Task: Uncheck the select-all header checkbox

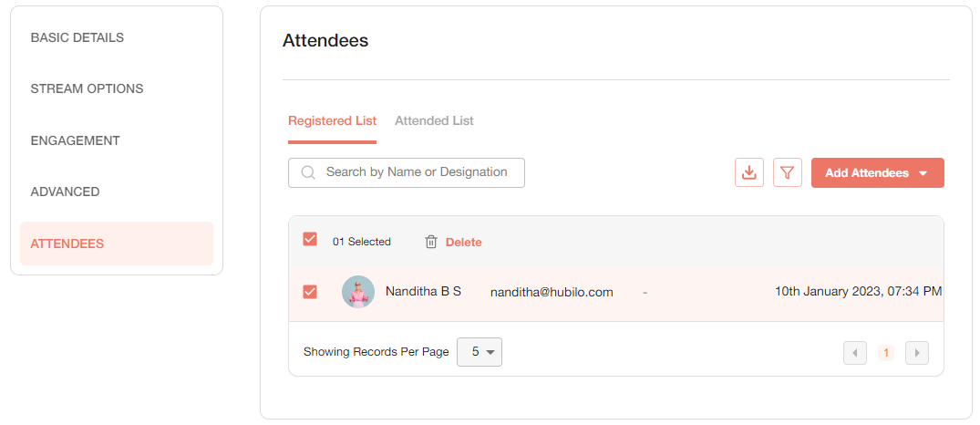Action: click(x=309, y=239)
